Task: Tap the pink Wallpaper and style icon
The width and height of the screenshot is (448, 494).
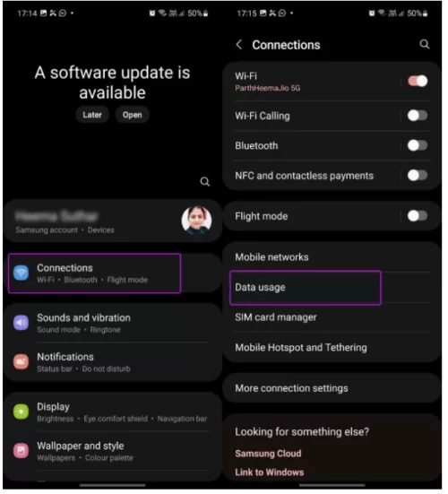Action: pyautogui.click(x=22, y=451)
